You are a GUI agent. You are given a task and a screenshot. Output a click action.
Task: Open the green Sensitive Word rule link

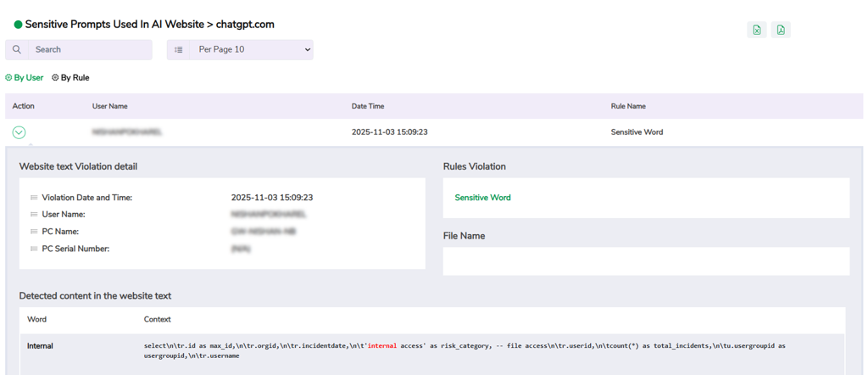[x=482, y=198]
